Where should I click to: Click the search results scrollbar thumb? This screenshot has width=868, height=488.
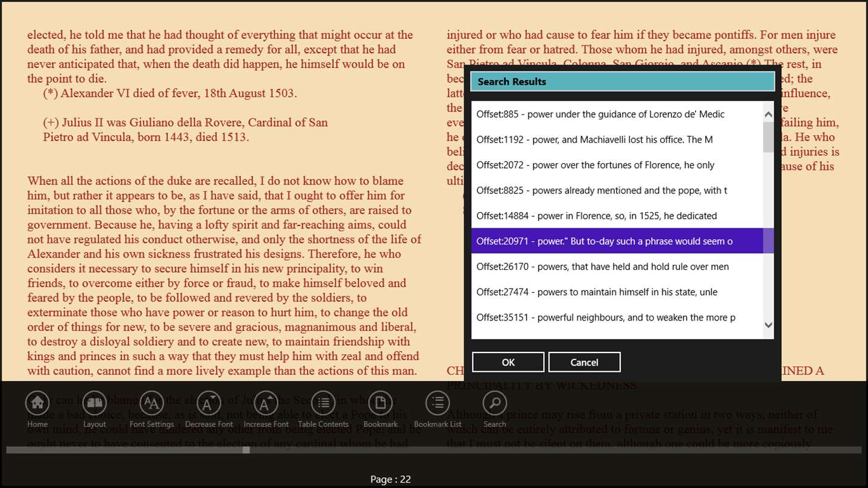tap(768, 137)
